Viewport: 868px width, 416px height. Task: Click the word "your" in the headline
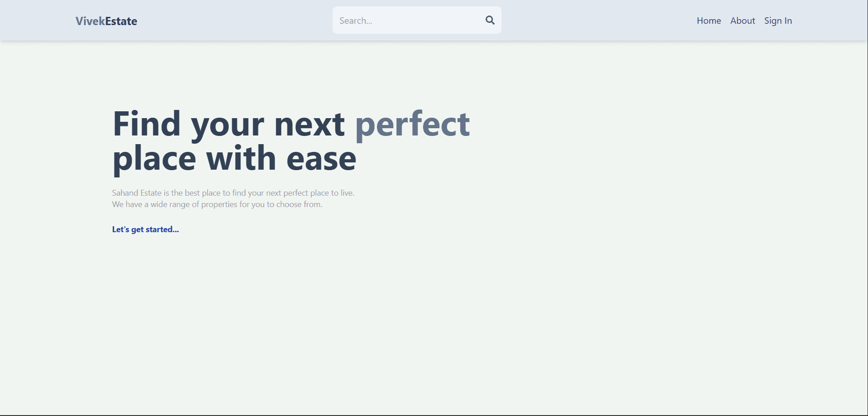point(227,124)
